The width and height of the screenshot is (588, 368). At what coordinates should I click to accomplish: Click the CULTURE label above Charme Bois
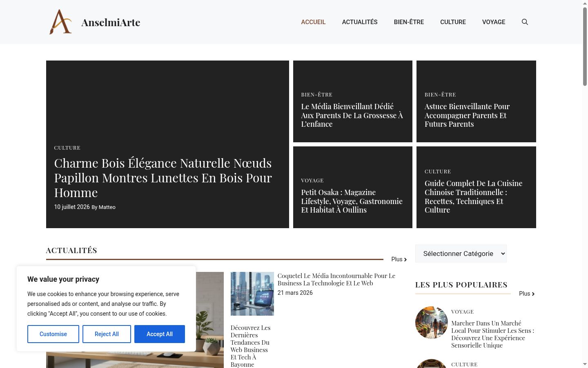point(67,148)
